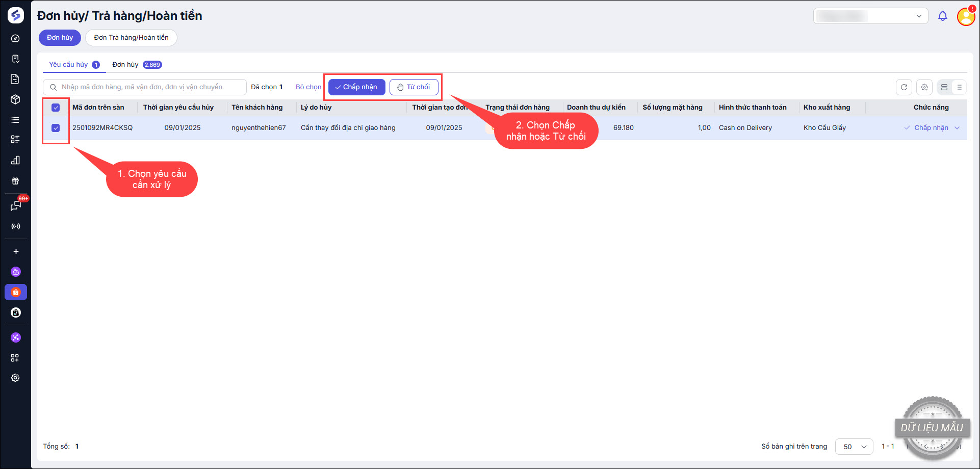
Task: Open records per page dropdown showing 50
Action: (854, 447)
